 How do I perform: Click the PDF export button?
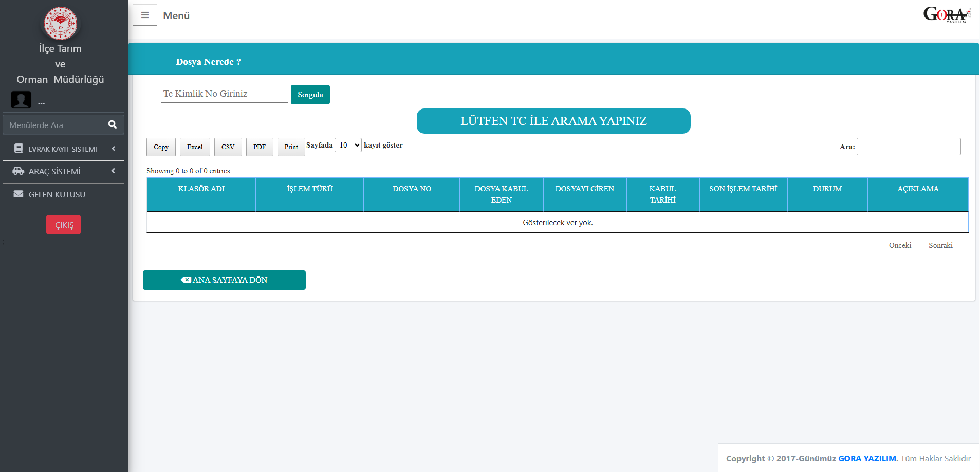[260, 147]
